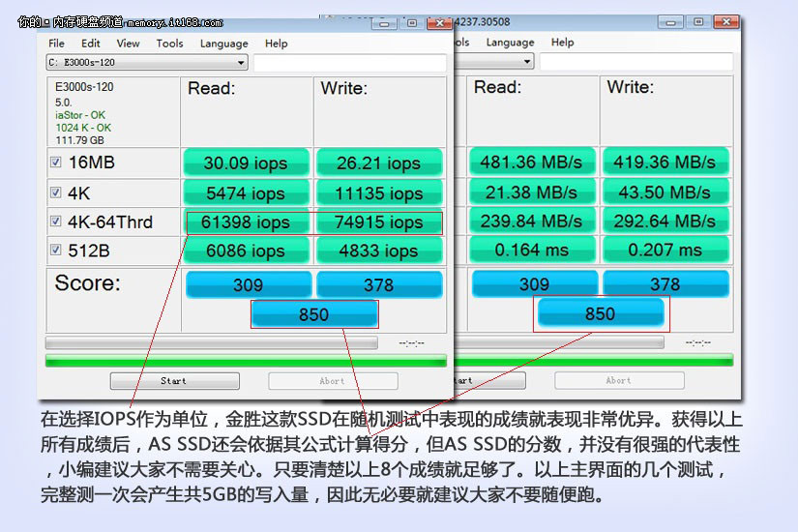Click the 1024 K - OK alignment status
This screenshot has height=532, width=798.
[x=83, y=128]
